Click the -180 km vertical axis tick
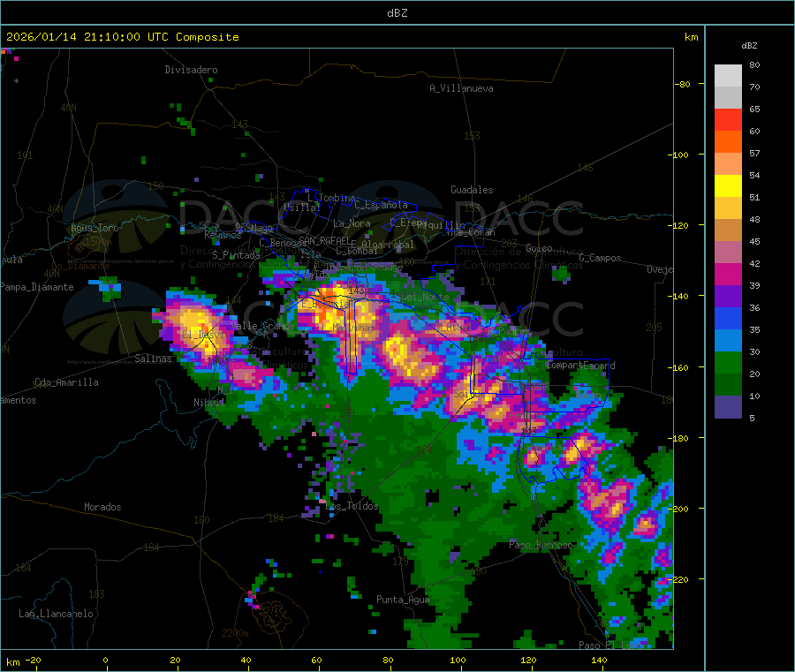Viewport: 795px width, 672px height. [x=678, y=438]
